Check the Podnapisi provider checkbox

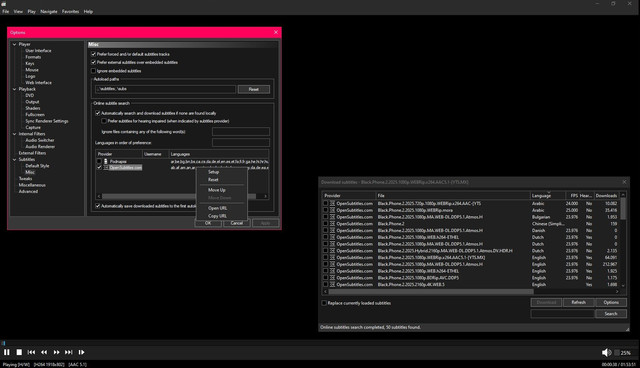pyautogui.click(x=99, y=161)
